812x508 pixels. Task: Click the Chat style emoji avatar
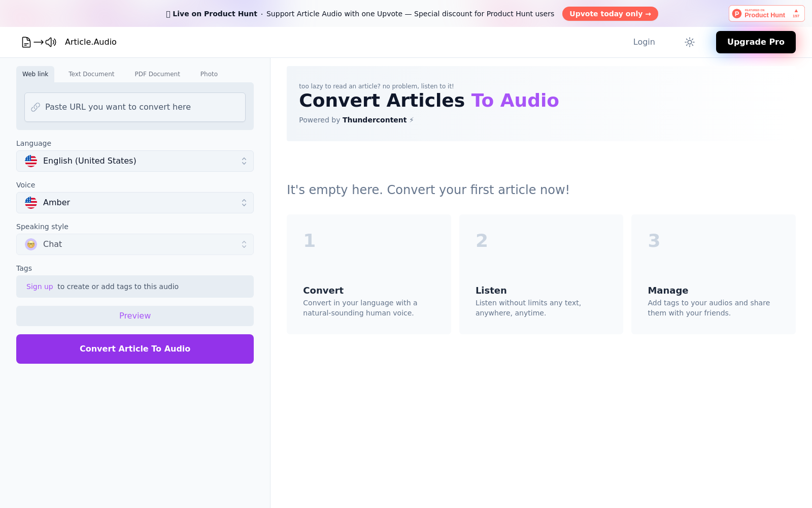pos(31,244)
